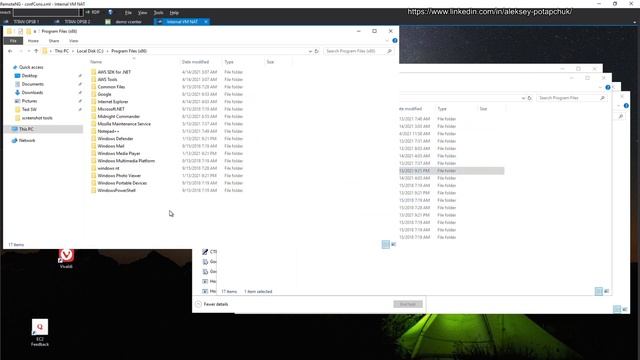Open the Explorer Home ribbon tab
The width and height of the screenshot is (640, 360).
[33, 41]
